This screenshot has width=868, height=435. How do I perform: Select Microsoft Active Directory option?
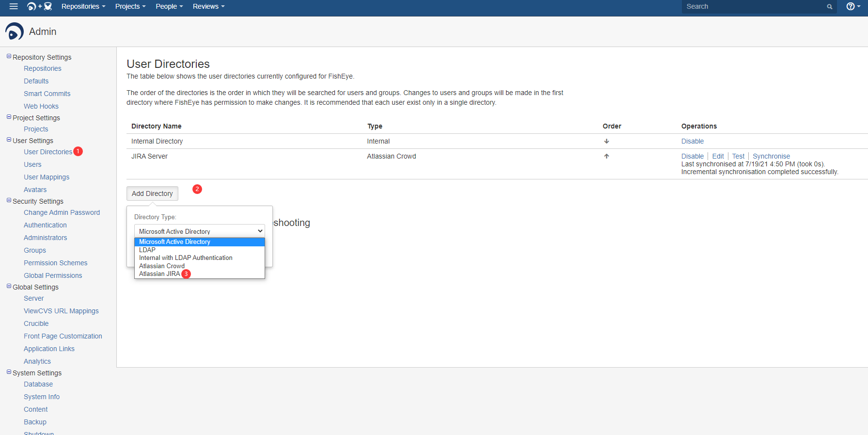tap(199, 242)
